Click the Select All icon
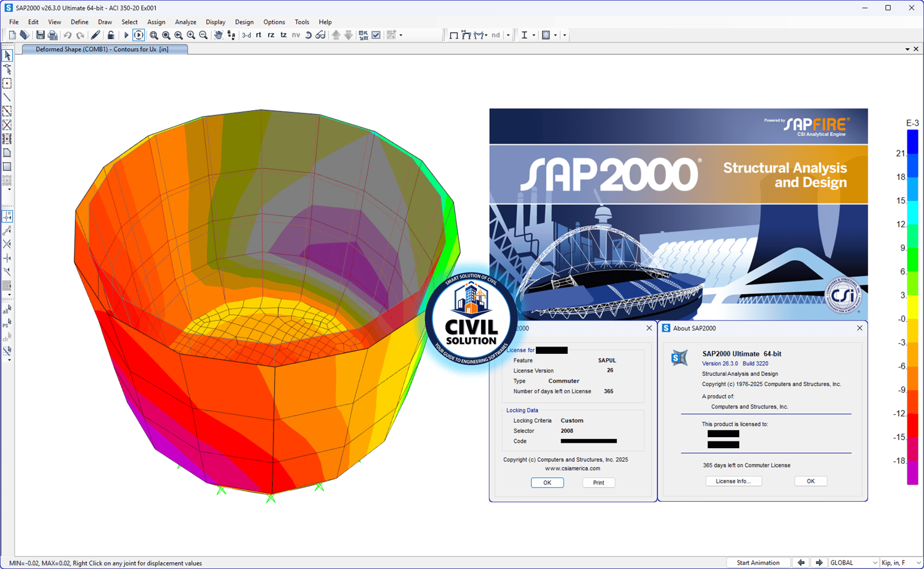The width and height of the screenshot is (924, 569). tap(7, 309)
